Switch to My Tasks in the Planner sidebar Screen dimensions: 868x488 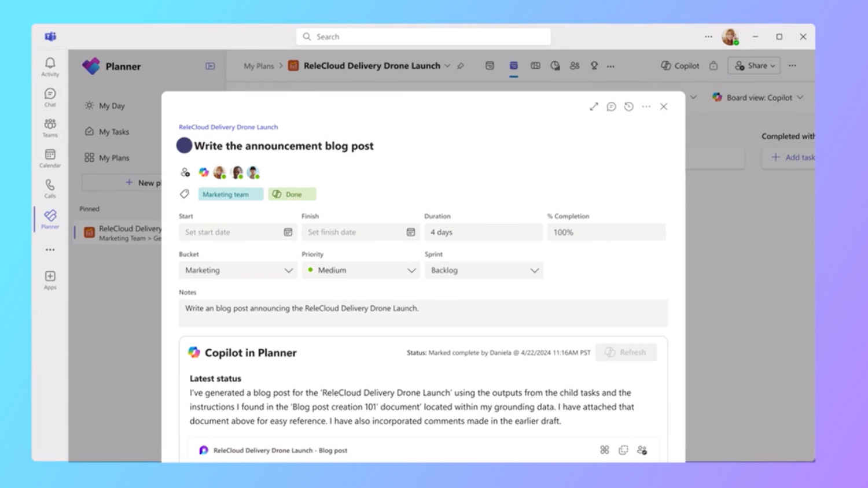[113, 131]
